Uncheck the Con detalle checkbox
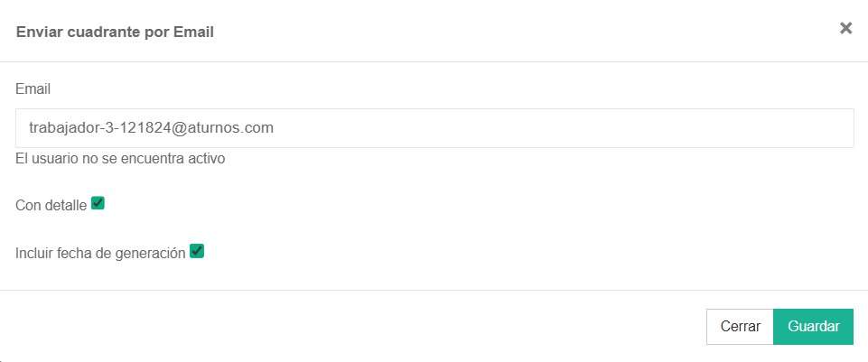Screen dimensions: 868x362 tap(98, 203)
